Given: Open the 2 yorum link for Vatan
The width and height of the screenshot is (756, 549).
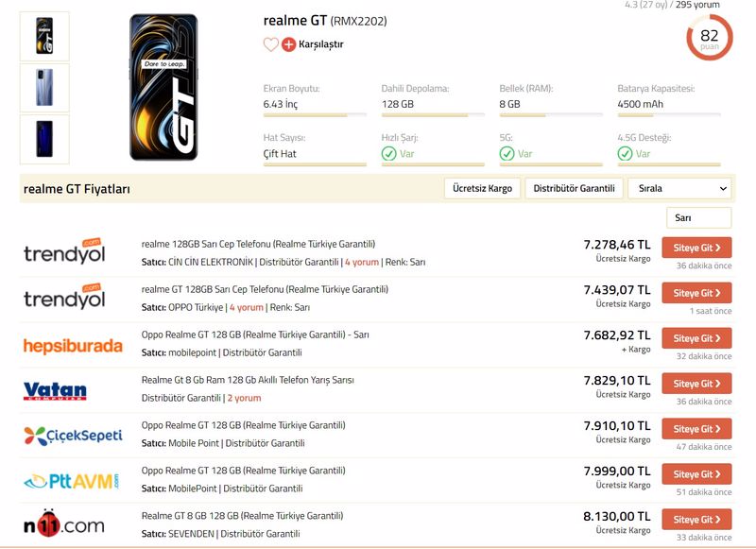Looking at the screenshot, I should click(244, 398).
